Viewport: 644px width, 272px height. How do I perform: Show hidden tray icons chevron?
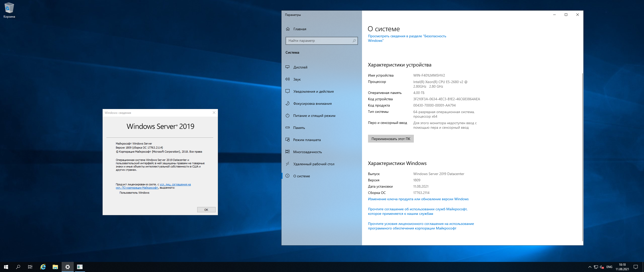(x=590, y=267)
